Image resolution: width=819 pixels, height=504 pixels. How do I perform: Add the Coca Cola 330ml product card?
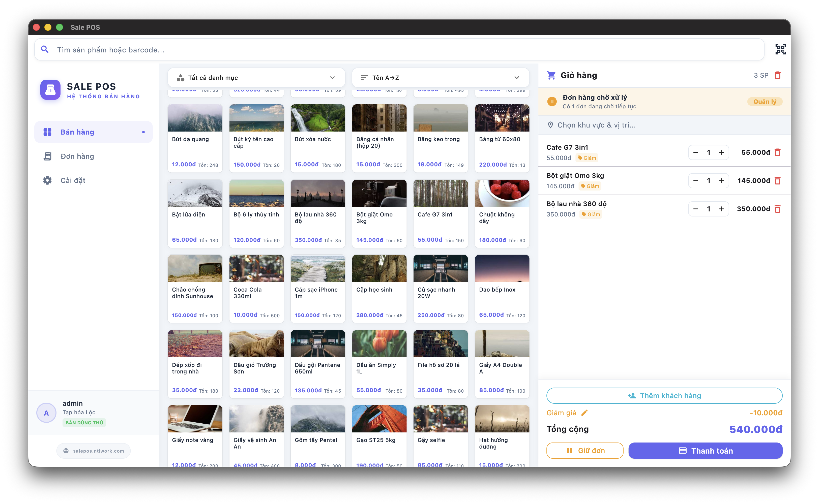click(x=256, y=288)
